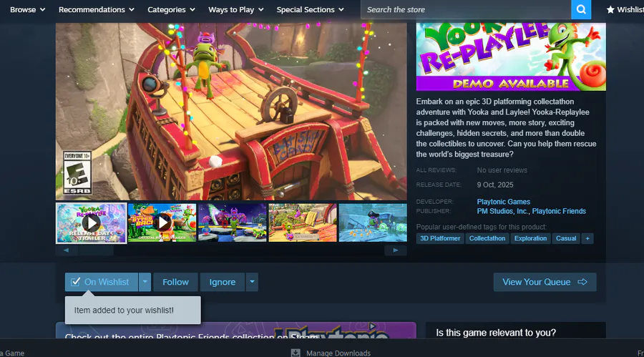This screenshot has height=357, width=644.
Task: Open the Recommendations menu
Action: point(97,9)
